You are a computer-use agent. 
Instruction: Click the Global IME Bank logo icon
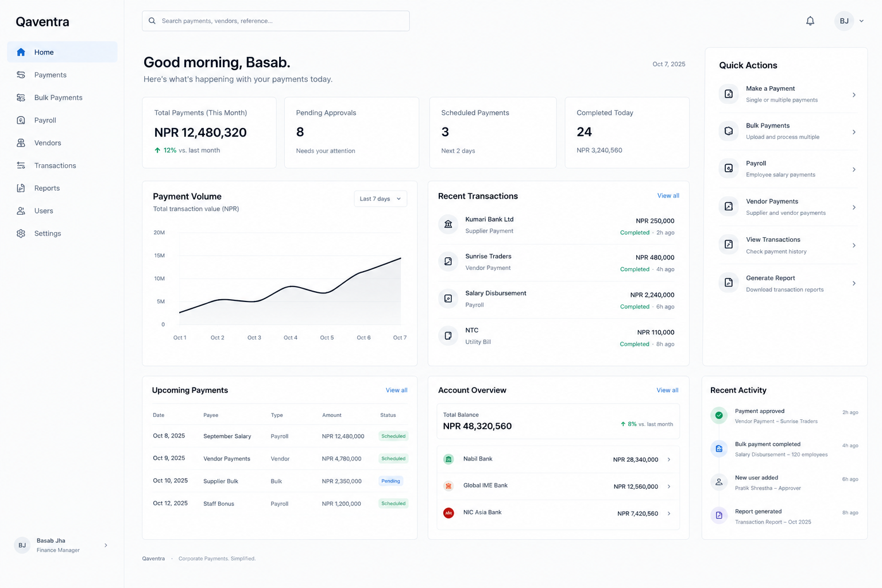448,486
